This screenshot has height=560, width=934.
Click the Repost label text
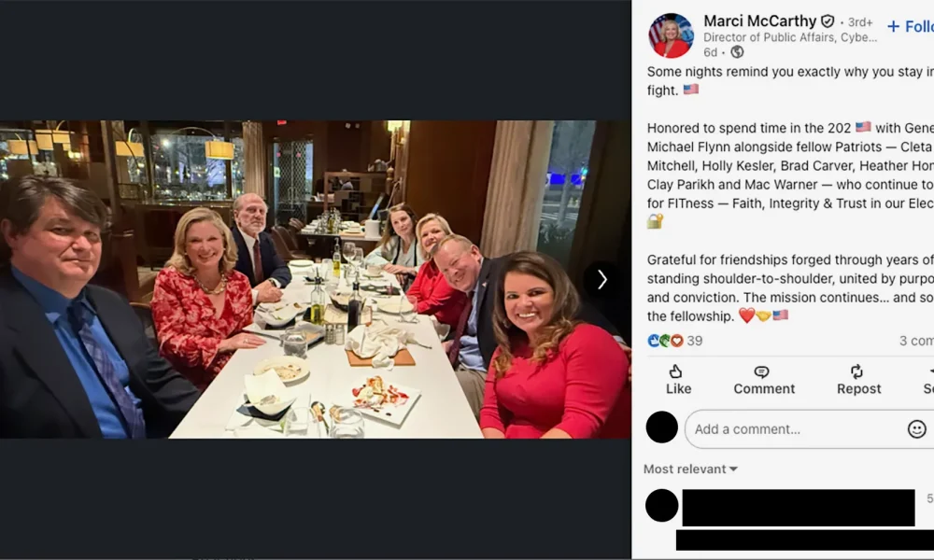857,388
